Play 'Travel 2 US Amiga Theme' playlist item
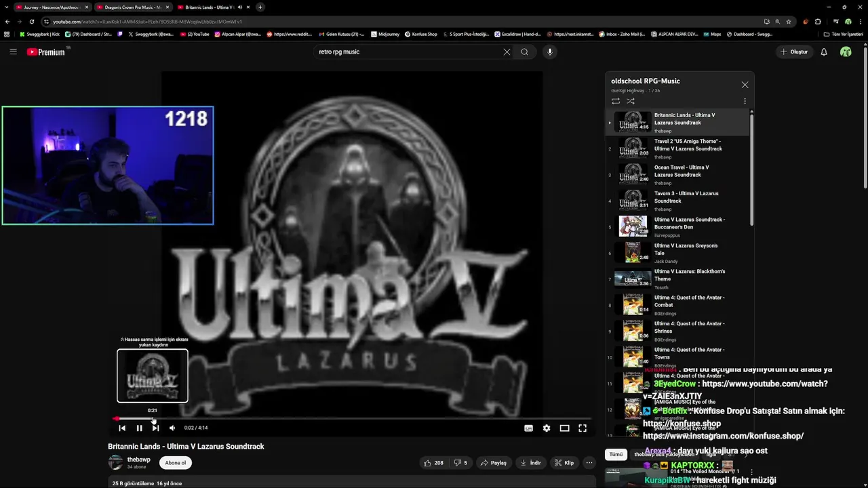This screenshot has height=488, width=868. pyautogui.click(x=677, y=148)
